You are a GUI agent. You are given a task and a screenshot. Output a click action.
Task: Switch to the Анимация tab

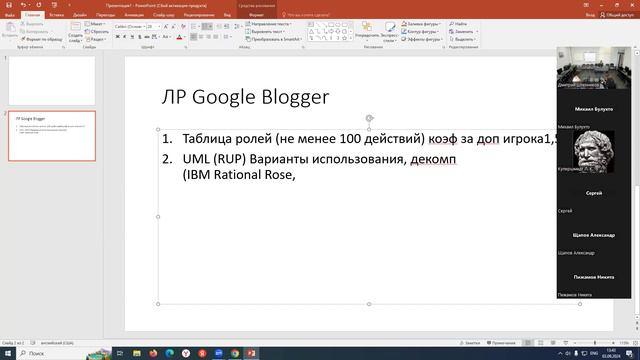[134, 15]
